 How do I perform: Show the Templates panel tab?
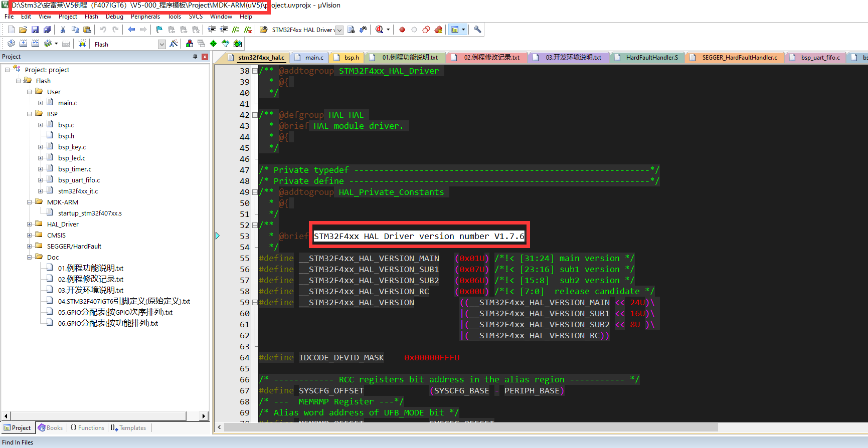click(x=128, y=428)
